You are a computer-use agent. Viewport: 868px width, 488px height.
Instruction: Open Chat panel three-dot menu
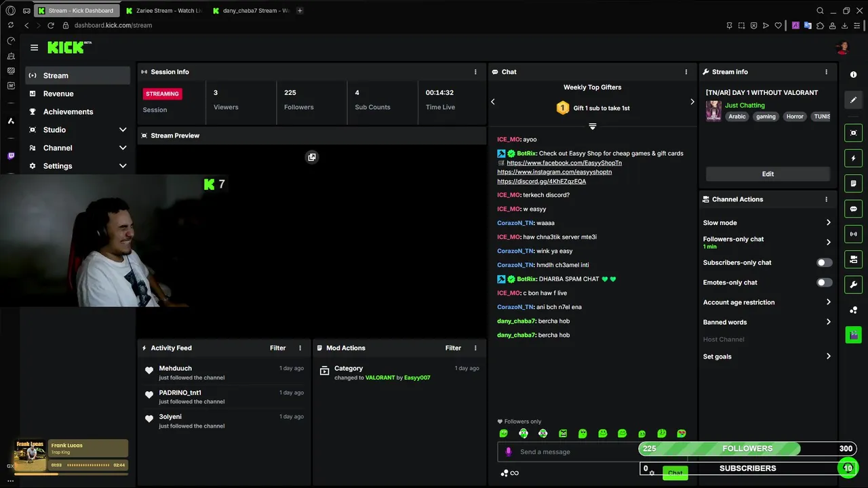(686, 72)
